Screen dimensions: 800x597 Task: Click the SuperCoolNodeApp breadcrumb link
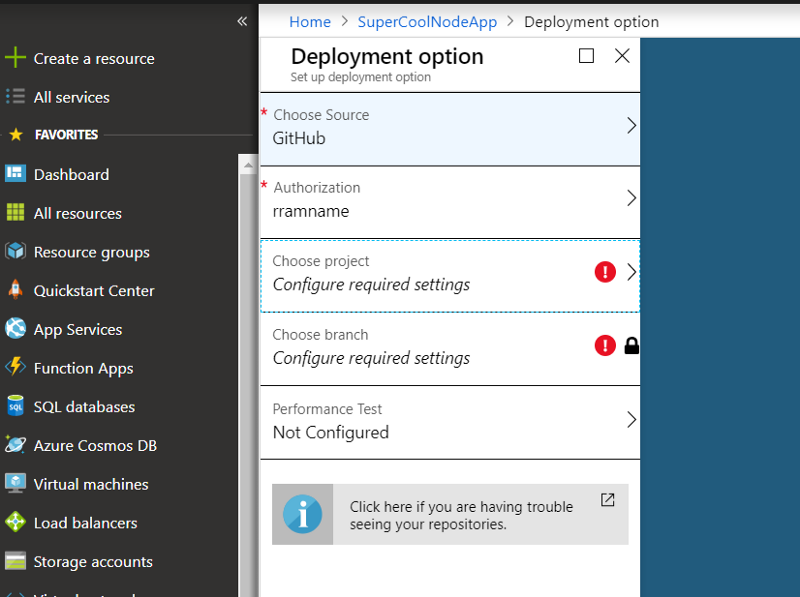point(427,22)
